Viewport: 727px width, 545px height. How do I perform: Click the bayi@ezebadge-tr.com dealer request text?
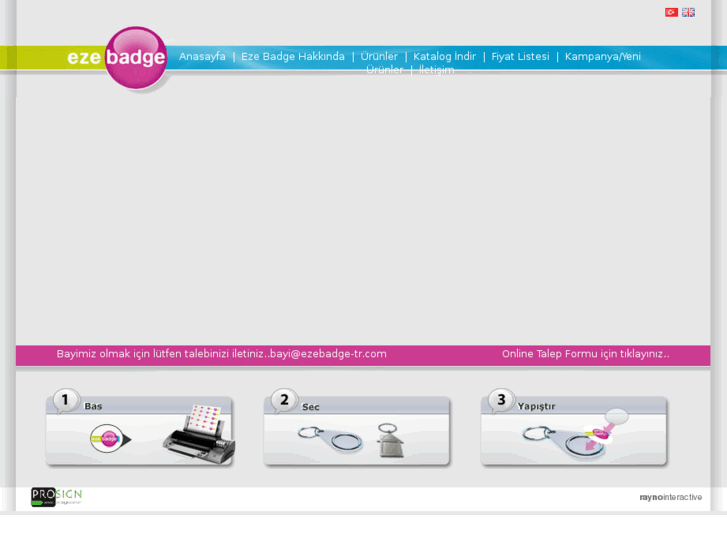pos(222,354)
